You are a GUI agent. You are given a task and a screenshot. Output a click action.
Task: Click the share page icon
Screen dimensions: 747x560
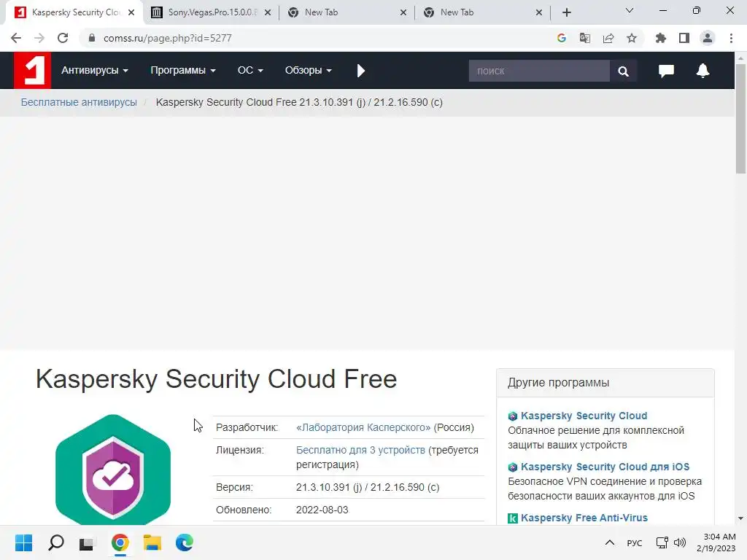608,38
